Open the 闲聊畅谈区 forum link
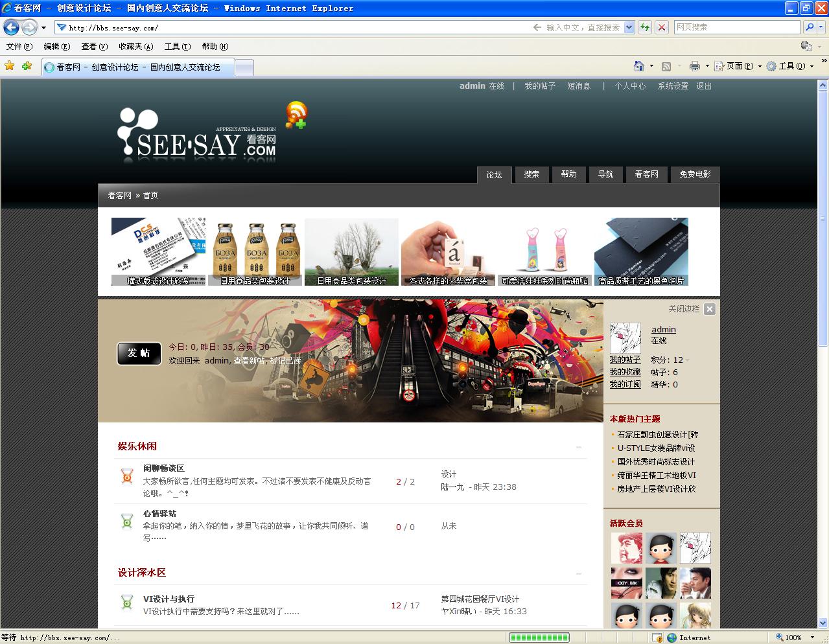Image resolution: width=829 pixels, height=644 pixels. pyautogui.click(x=164, y=468)
